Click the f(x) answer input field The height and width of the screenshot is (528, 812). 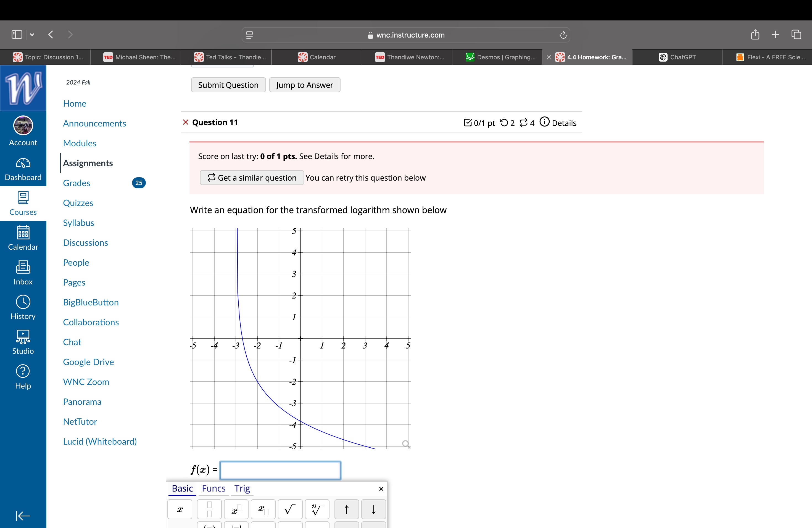pos(280,470)
